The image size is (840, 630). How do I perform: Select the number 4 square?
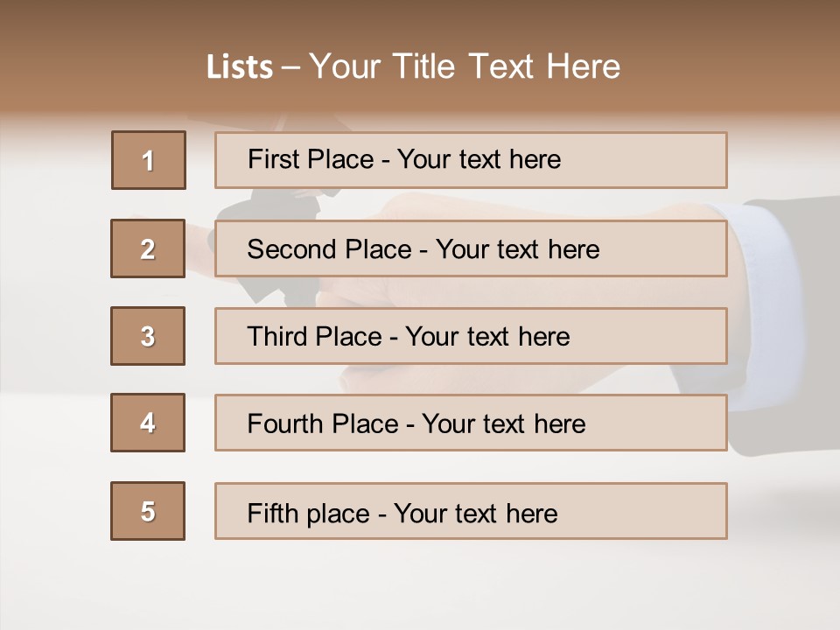click(148, 423)
